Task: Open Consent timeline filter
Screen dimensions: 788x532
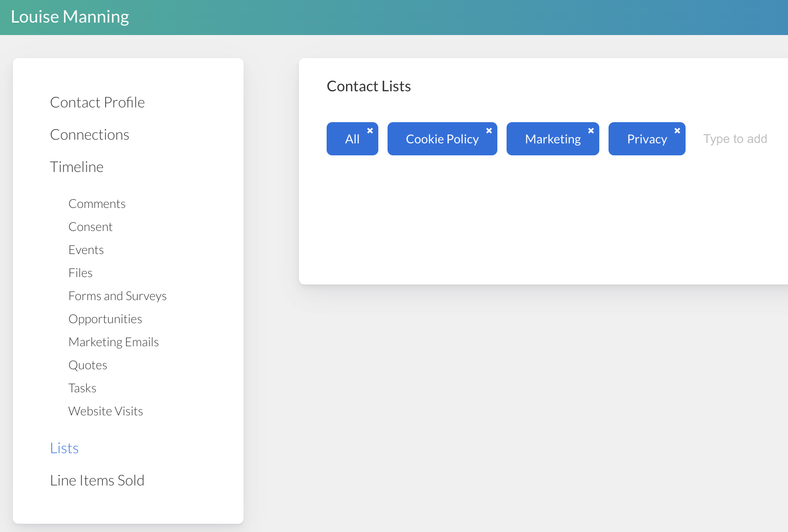Action: click(90, 227)
